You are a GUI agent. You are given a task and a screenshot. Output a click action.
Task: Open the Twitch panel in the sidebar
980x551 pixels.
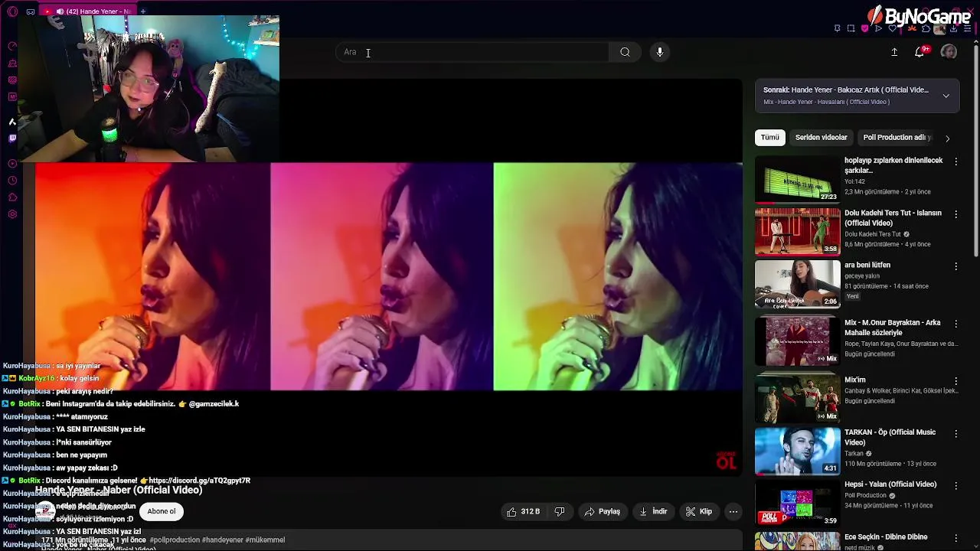12,139
